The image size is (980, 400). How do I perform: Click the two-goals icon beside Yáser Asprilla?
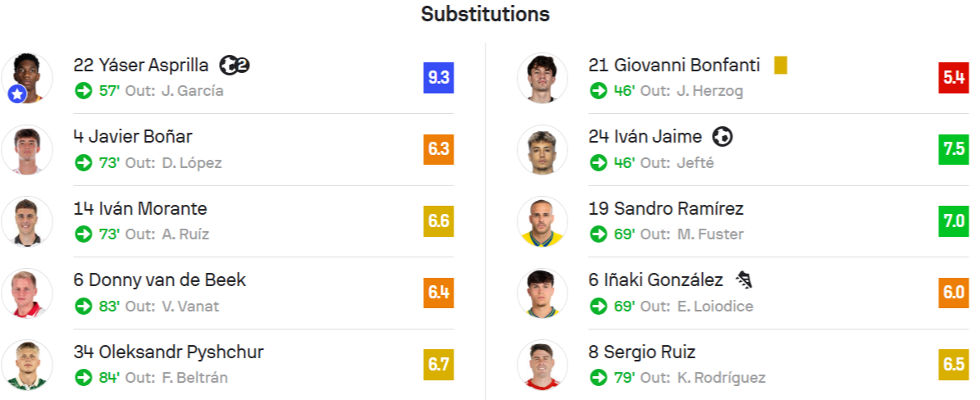click(235, 65)
